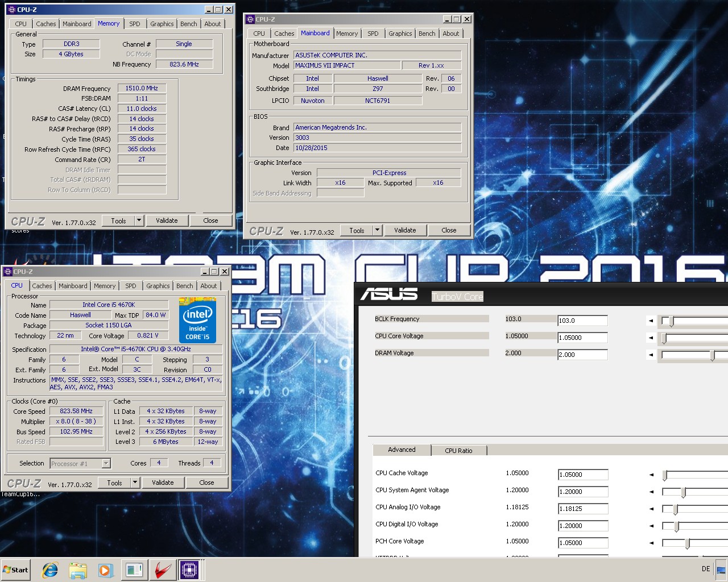Click the CAS# Latency value 11.0 clocks

click(x=142, y=109)
